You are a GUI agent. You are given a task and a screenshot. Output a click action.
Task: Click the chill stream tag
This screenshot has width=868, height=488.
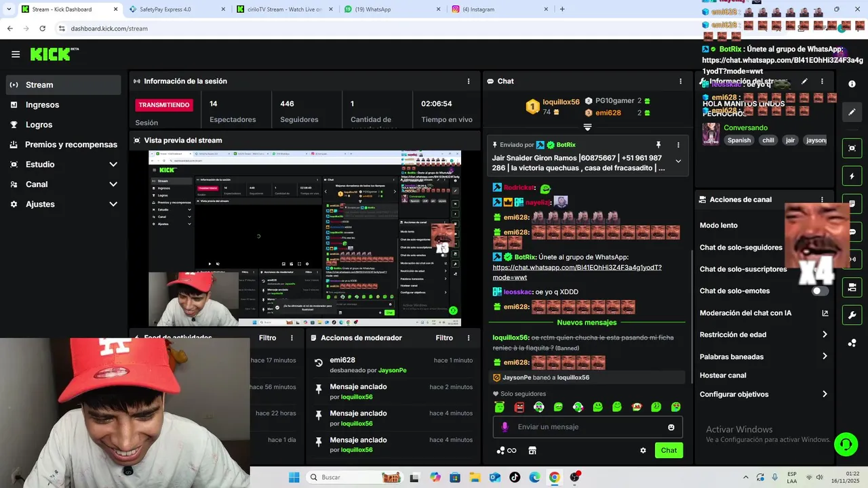pos(768,140)
